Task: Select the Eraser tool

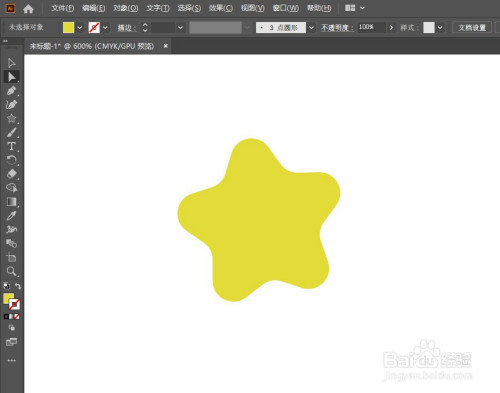Action: 11,174
